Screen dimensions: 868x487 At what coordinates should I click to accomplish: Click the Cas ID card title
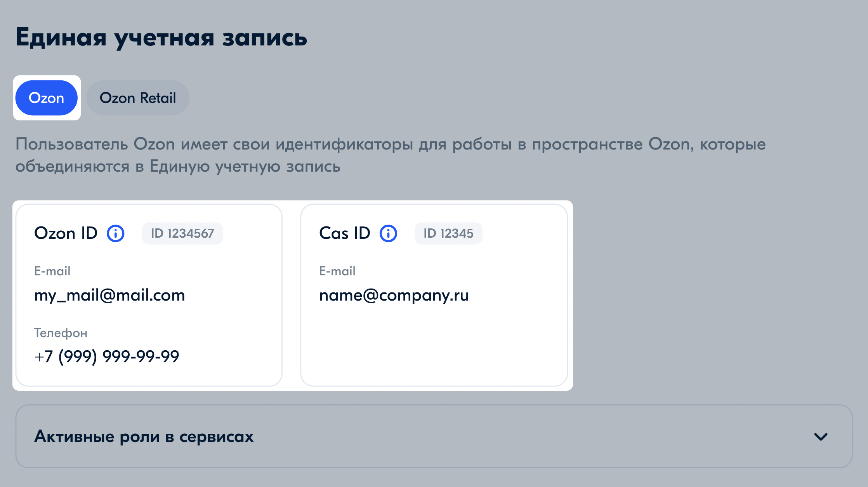[x=345, y=233]
